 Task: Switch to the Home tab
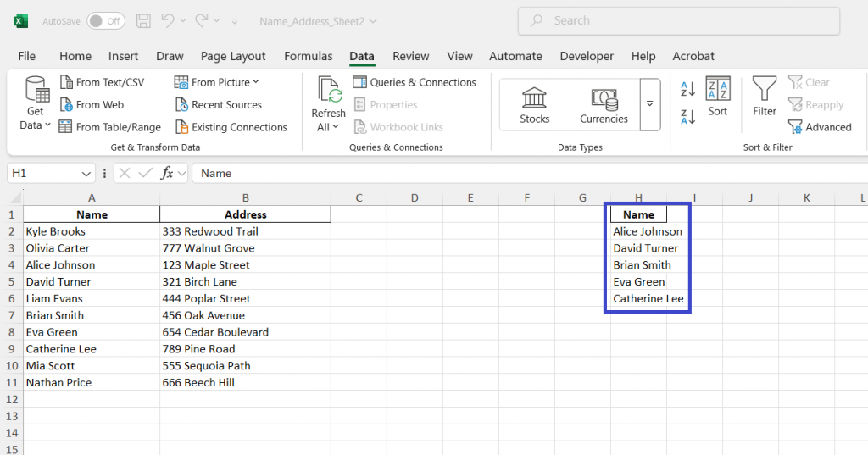75,56
